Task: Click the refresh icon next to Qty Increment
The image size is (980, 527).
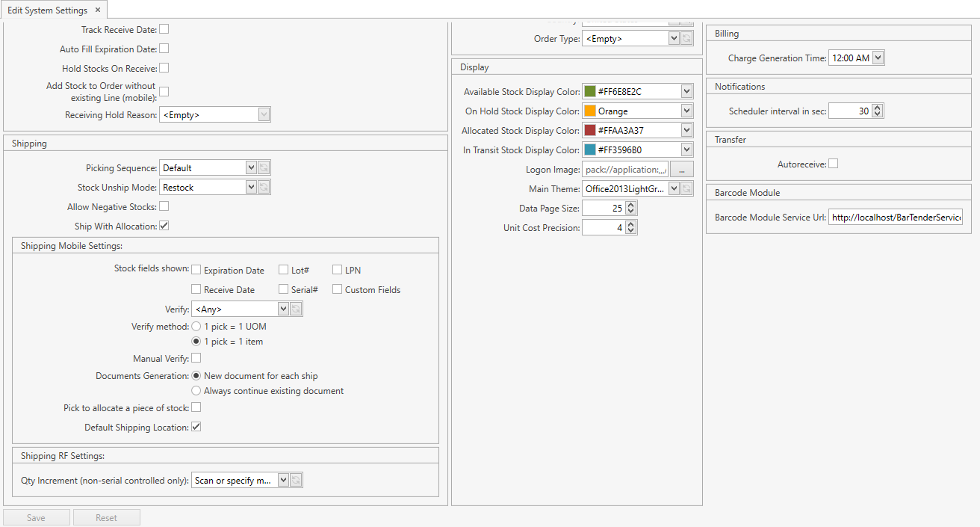Action: (x=296, y=479)
